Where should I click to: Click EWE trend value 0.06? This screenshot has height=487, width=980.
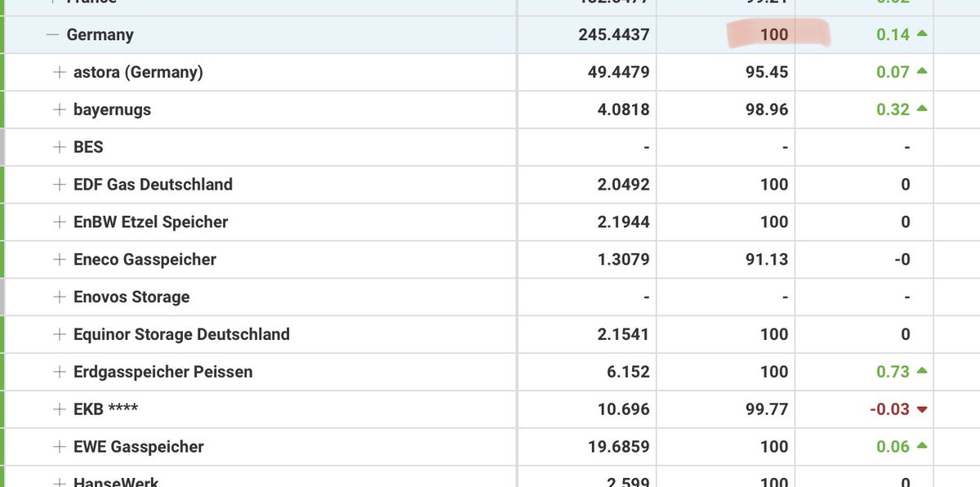[x=893, y=447]
